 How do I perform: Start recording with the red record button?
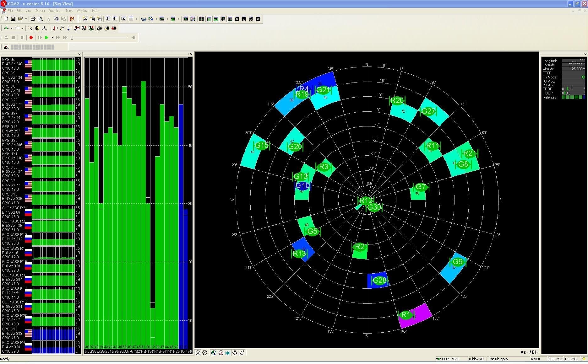point(31,37)
